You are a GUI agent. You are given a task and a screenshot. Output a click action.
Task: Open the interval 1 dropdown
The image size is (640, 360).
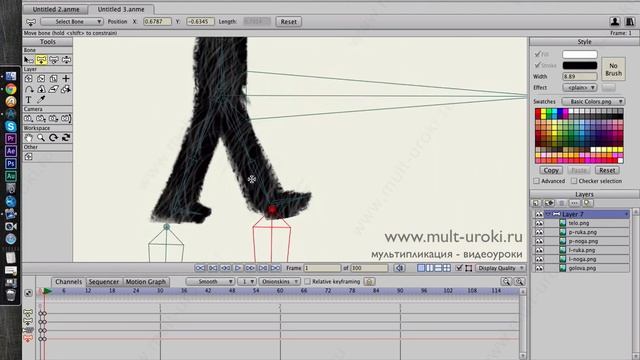tap(247, 281)
